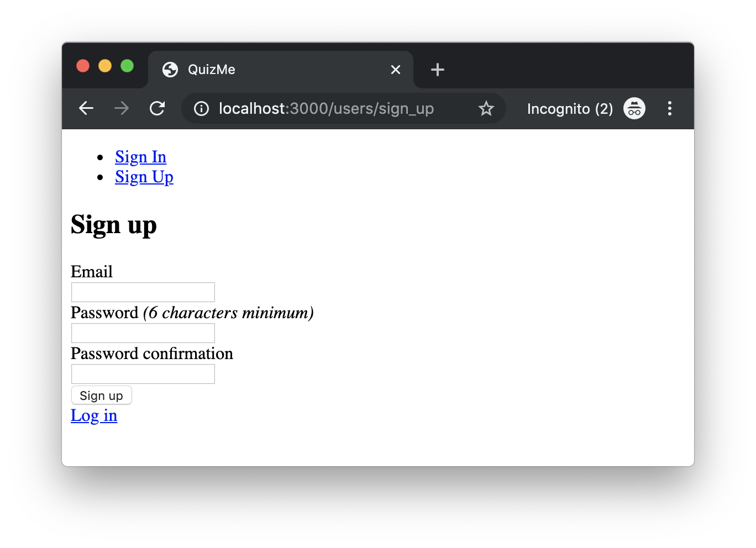Close the QuizMe tab

click(x=396, y=70)
